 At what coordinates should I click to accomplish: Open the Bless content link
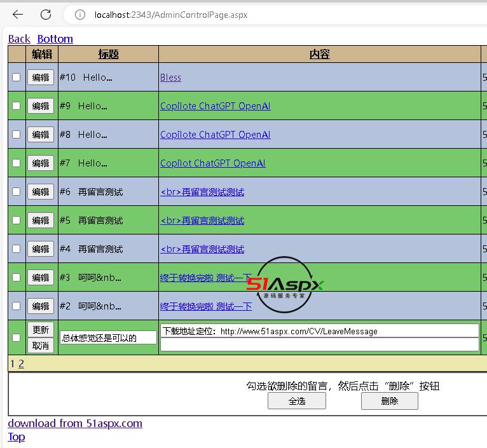pyautogui.click(x=170, y=78)
